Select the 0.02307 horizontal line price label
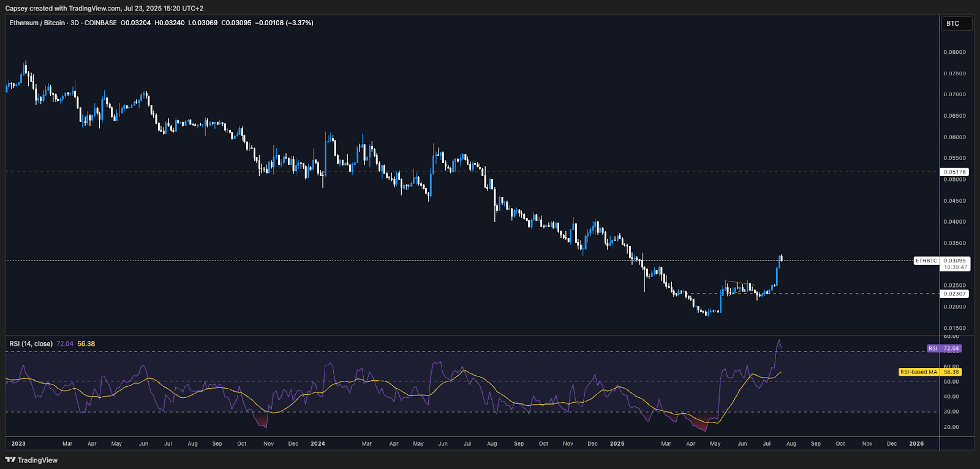 (x=954, y=294)
